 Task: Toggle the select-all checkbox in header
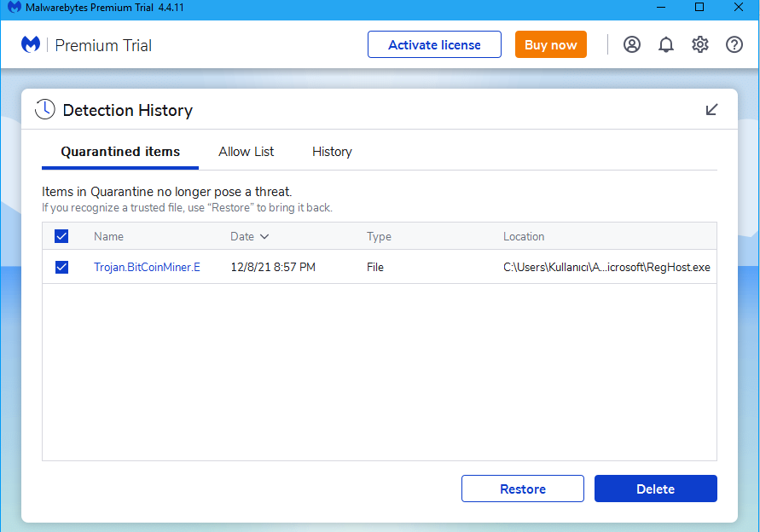coord(61,236)
